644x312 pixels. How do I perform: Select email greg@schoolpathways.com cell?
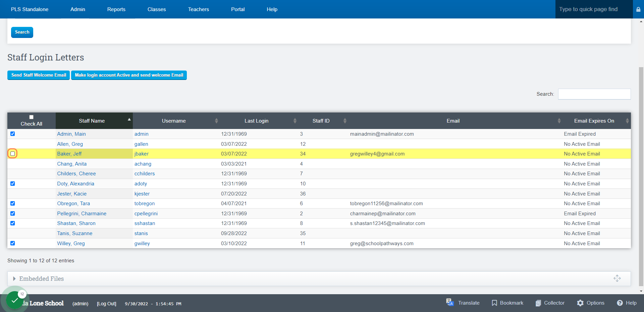[x=382, y=243]
